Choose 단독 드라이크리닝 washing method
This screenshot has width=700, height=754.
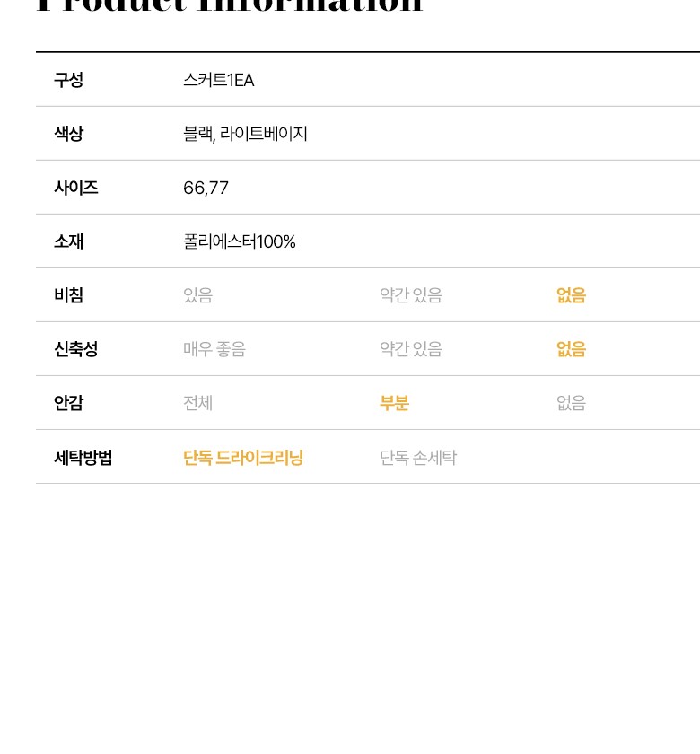(x=243, y=458)
